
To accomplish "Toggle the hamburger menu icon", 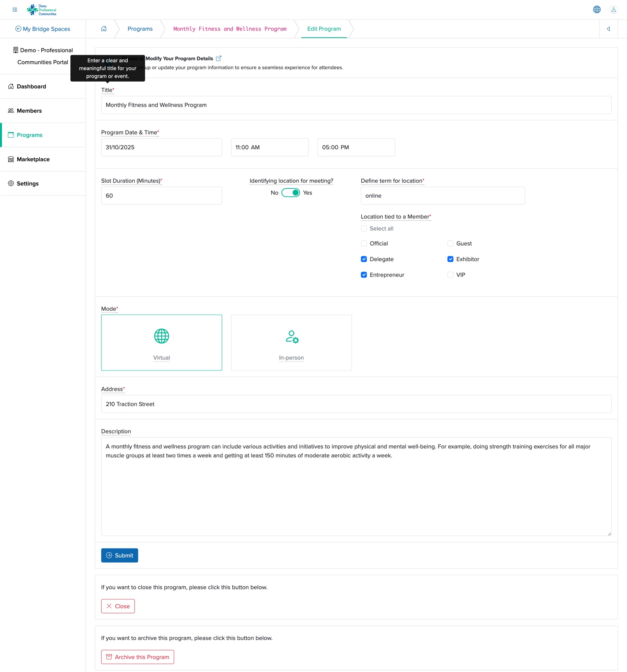I will [x=15, y=10].
